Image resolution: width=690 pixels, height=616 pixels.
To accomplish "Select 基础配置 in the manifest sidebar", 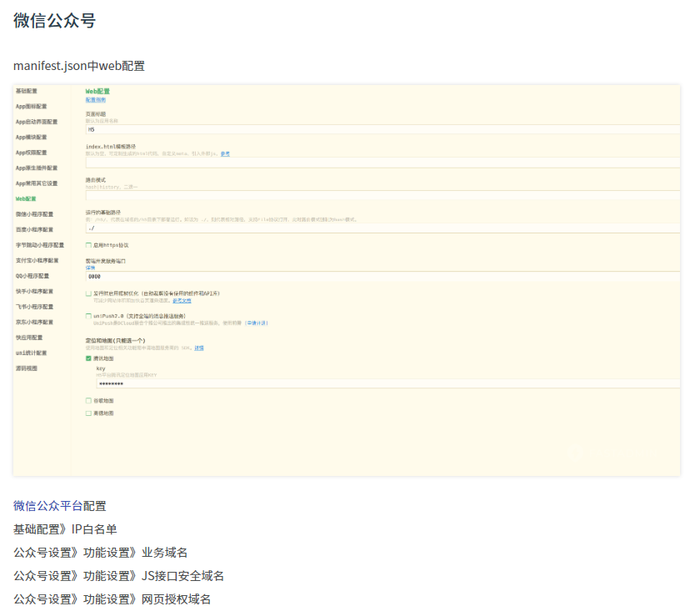I will [27, 91].
